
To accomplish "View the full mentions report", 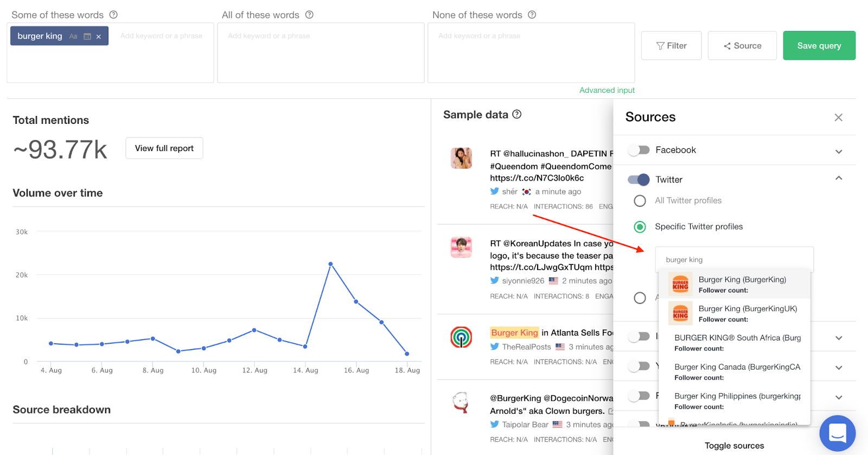I will click(x=164, y=148).
